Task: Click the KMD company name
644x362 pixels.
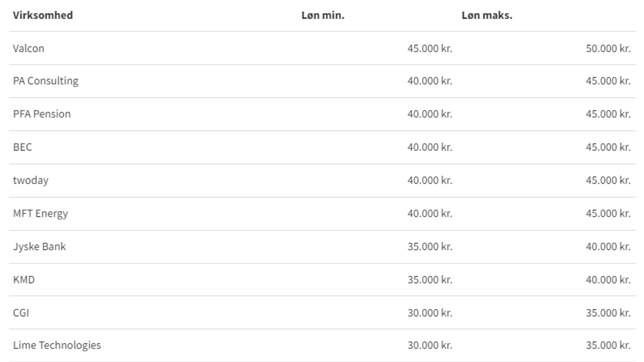Action: [x=24, y=280]
